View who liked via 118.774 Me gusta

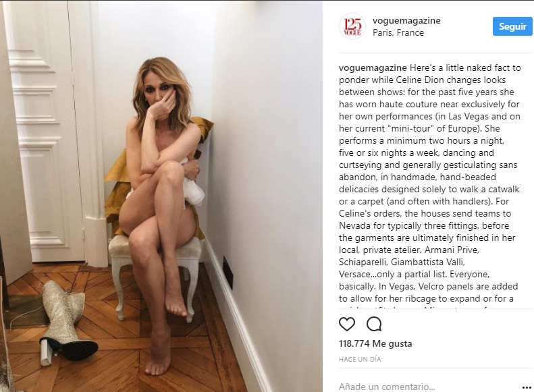(375, 343)
